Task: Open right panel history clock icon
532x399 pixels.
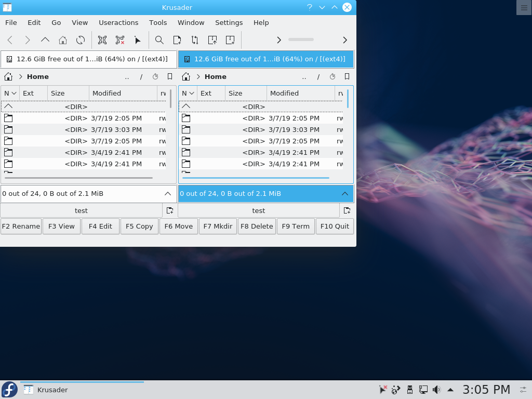Action: [332, 77]
